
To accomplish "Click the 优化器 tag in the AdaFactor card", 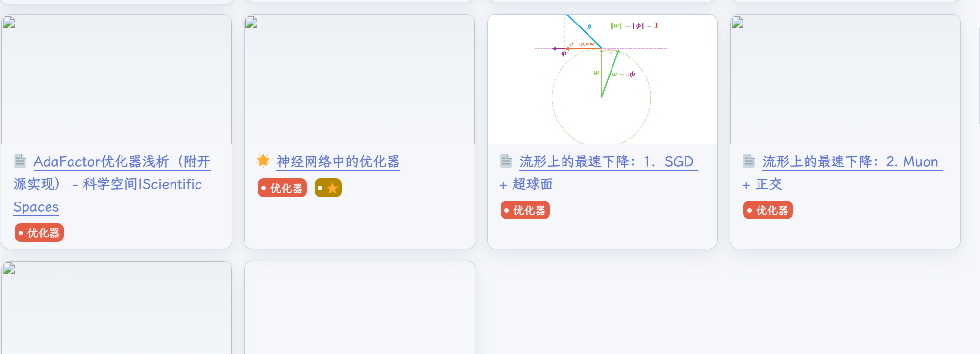I will click(x=39, y=233).
